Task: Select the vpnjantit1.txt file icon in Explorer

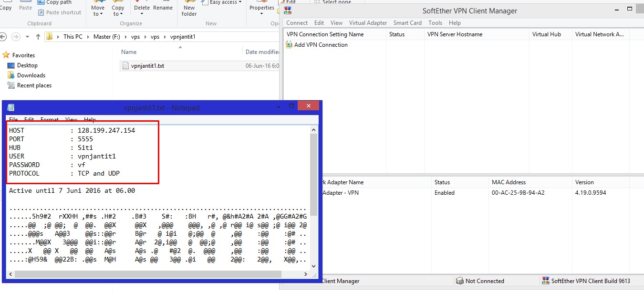Action: (125, 66)
